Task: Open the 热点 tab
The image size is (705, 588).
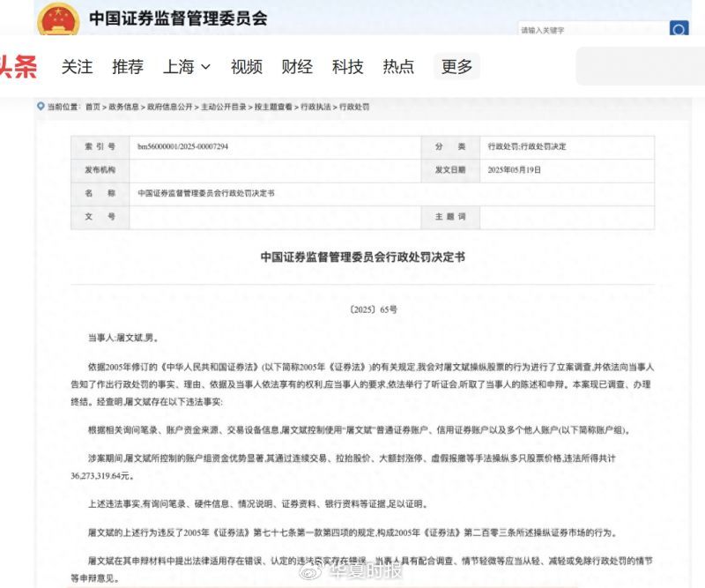Action: (398, 67)
